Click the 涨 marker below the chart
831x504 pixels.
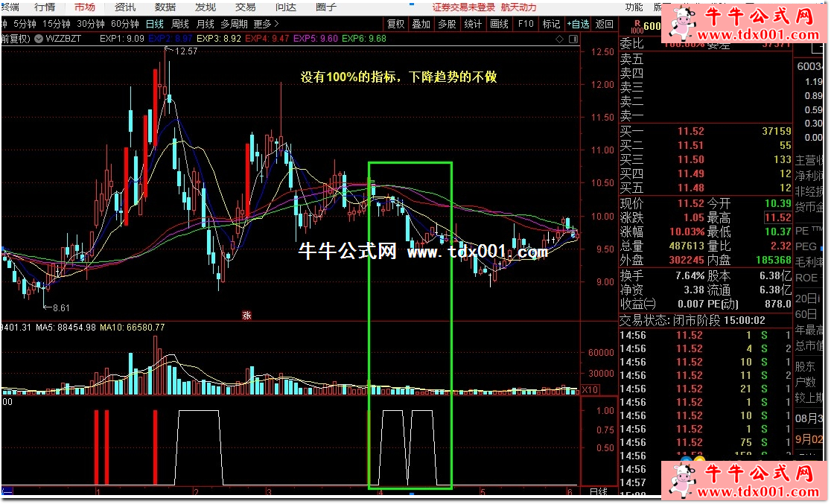[x=246, y=315]
